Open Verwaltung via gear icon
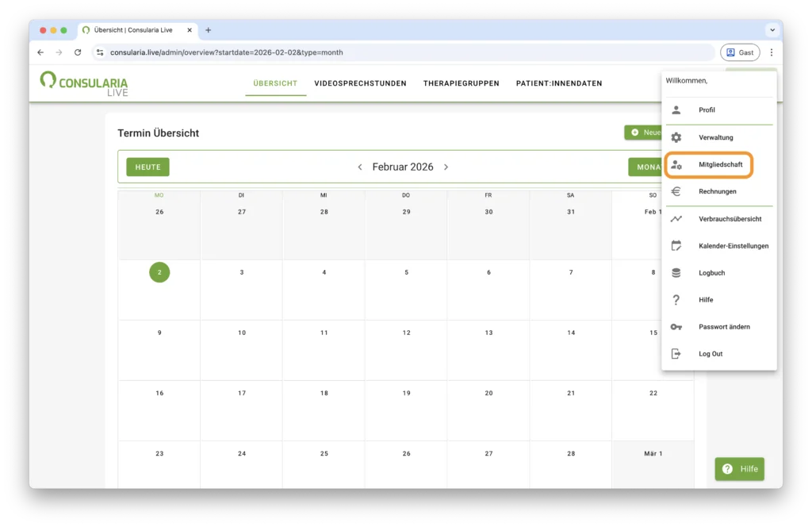This screenshot has width=812, height=527. click(x=676, y=137)
